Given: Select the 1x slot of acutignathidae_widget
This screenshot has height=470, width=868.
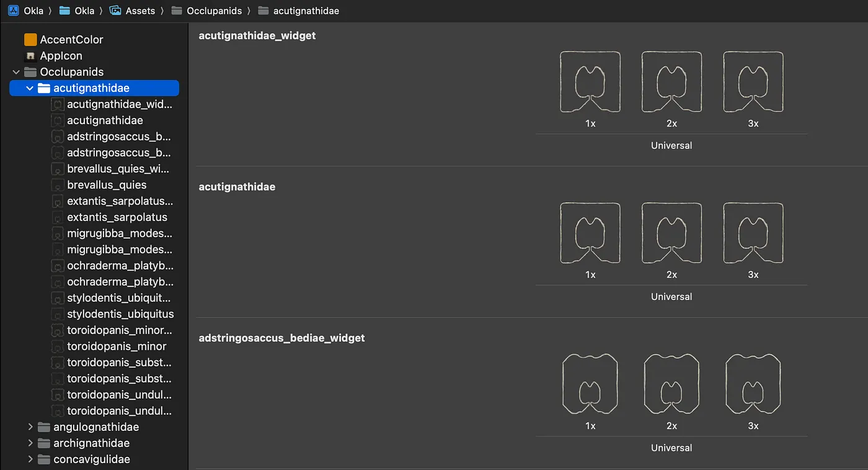Looking at the screenshot, I should tap(590, 82).
